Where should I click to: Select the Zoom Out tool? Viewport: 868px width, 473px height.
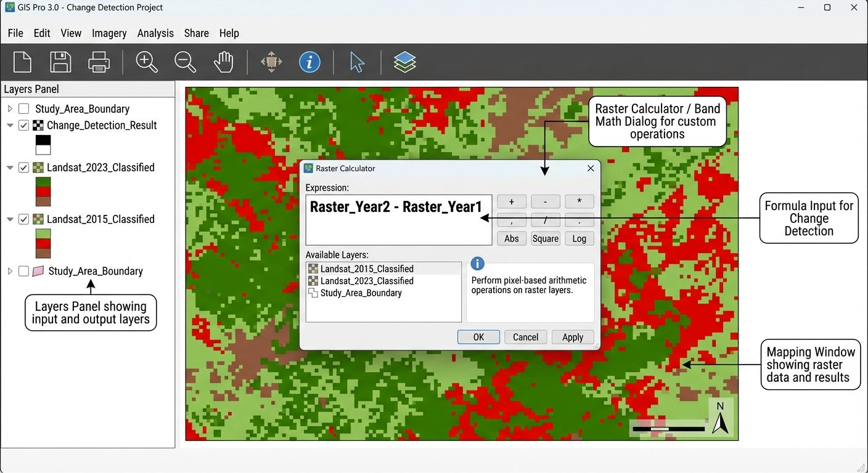[x=185, y=62]
